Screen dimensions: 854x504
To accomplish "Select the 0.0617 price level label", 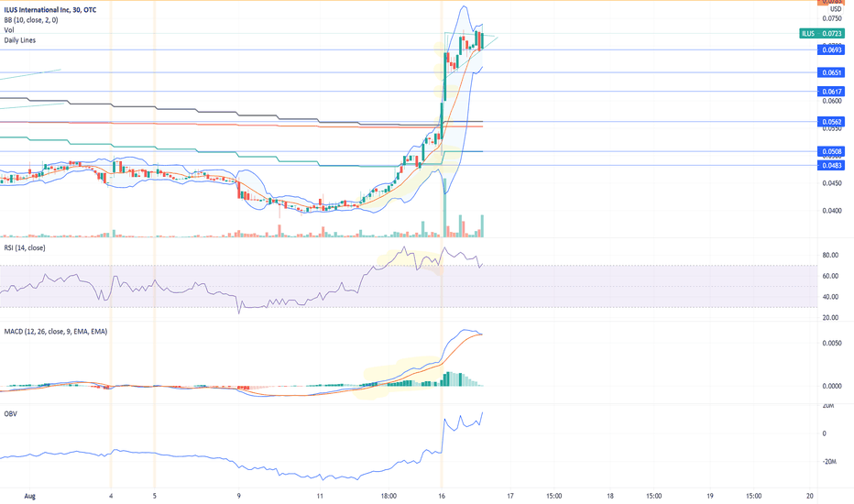I will pos(831,92).
